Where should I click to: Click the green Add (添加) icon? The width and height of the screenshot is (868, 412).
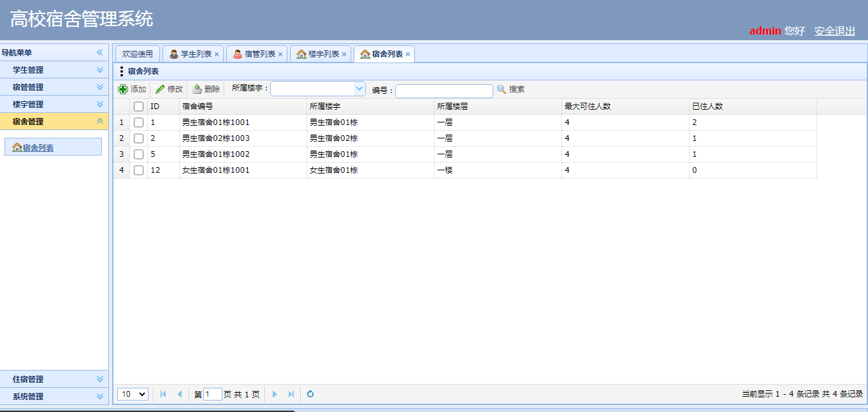click(x=123, y=89)
